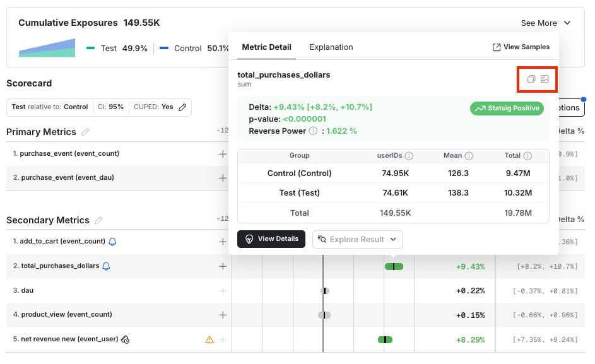This screenshot has width=595, height=364.
Task: Click the p-value <0.000001 text
Action: [287, 119]
